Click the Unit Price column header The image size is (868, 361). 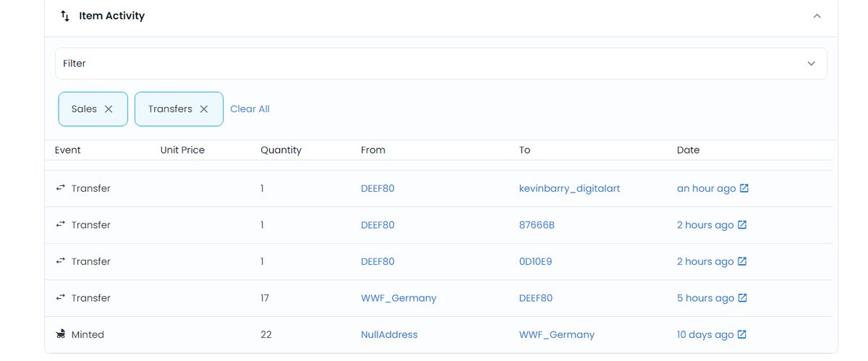pyautogui.click(x=182, y=150)
